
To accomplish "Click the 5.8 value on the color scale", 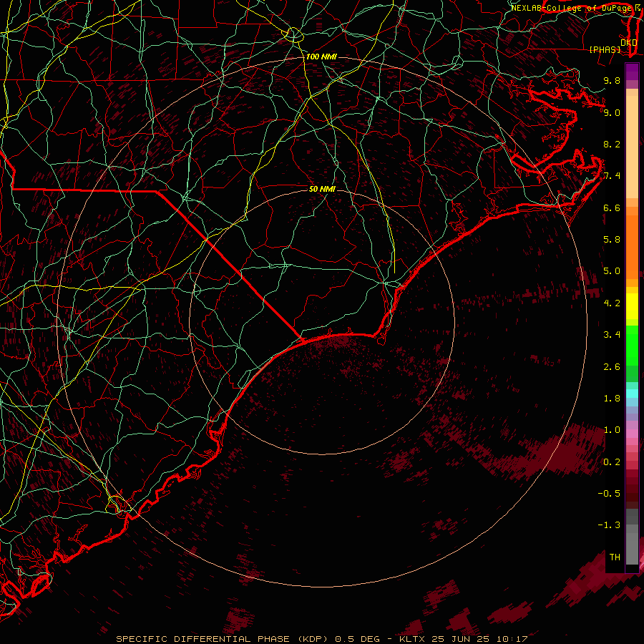I will coord(612,240).
